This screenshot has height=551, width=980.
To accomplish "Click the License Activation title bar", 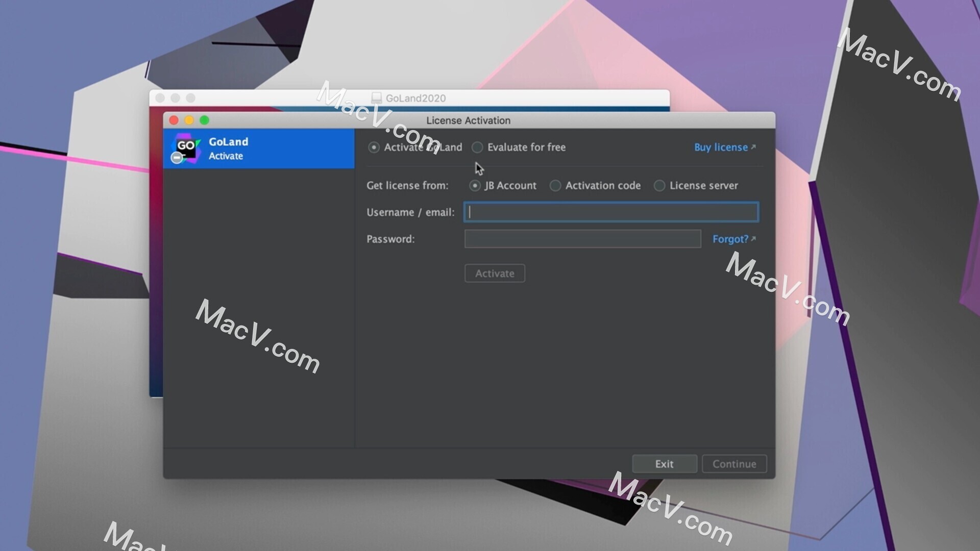I will pos(469,120).
